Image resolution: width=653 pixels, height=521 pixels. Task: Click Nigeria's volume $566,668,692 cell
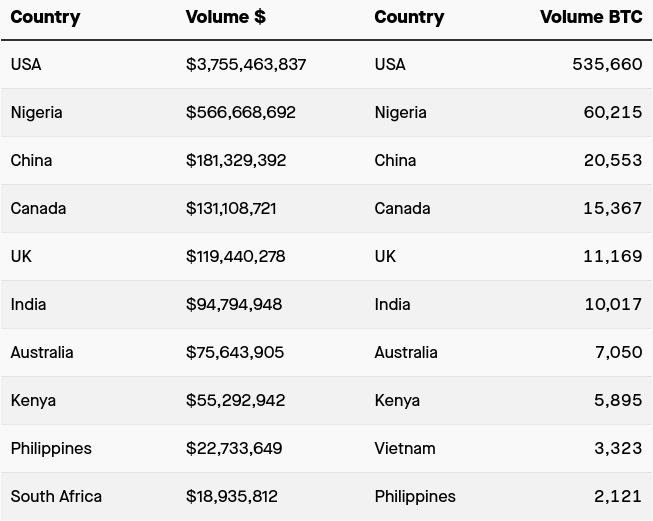coord(241,112)
